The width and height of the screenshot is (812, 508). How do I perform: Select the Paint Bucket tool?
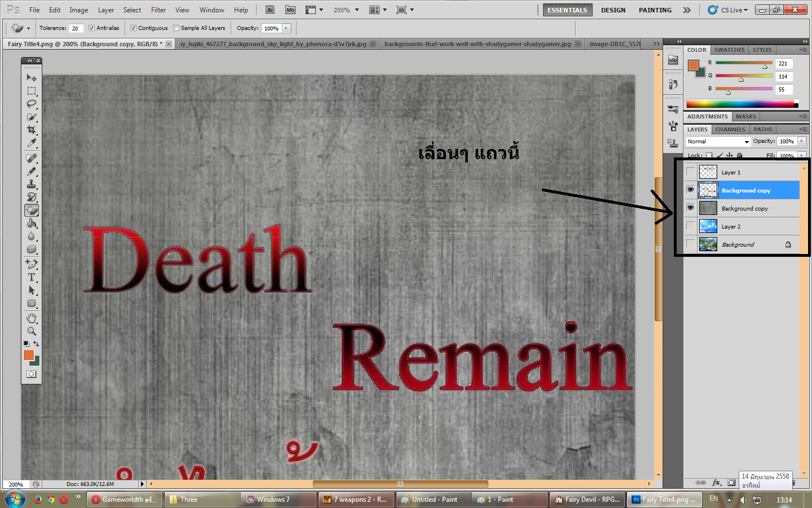coord(32,224)
